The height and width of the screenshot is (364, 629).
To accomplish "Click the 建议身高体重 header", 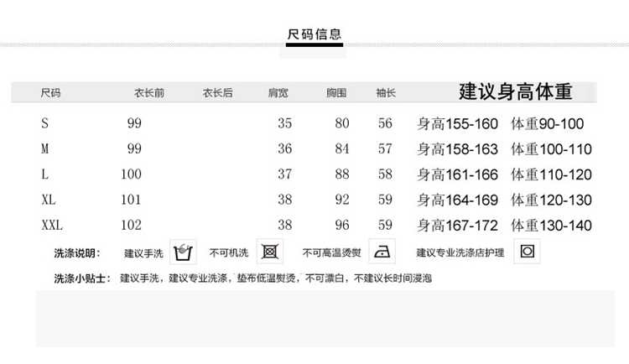I will pos(516,92).
